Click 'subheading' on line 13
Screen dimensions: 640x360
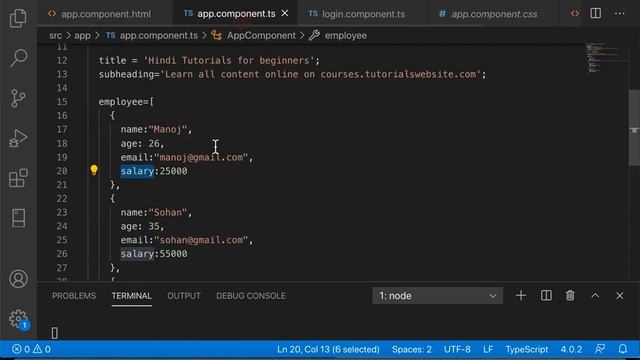126,74
